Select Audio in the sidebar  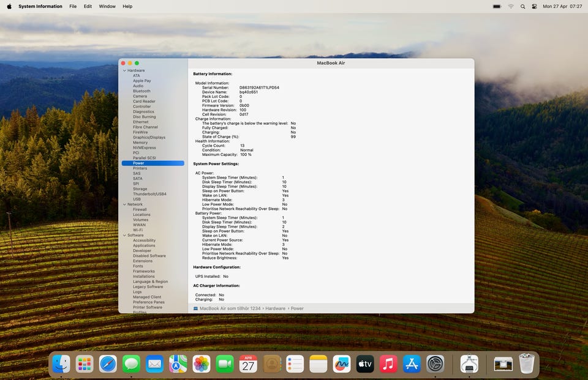(138, 86)
